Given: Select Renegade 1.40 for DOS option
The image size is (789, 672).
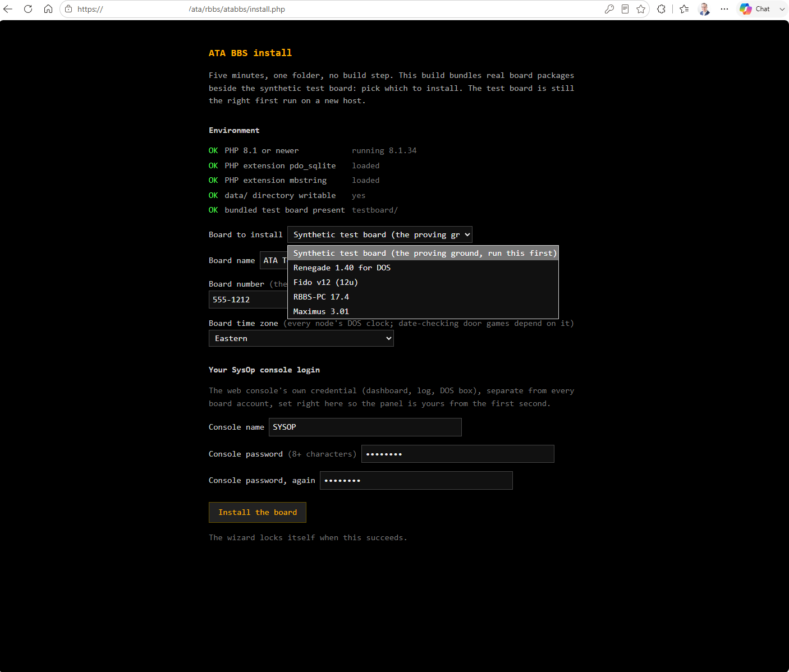Looking at the screenshot, I should click(x=423, y=268).
